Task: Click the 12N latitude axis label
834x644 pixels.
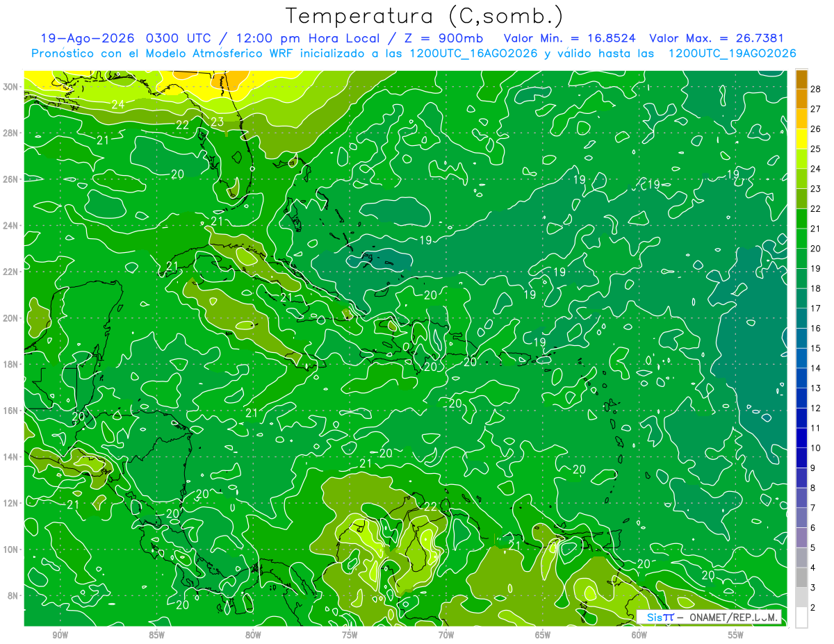Action: coord(12,503)
